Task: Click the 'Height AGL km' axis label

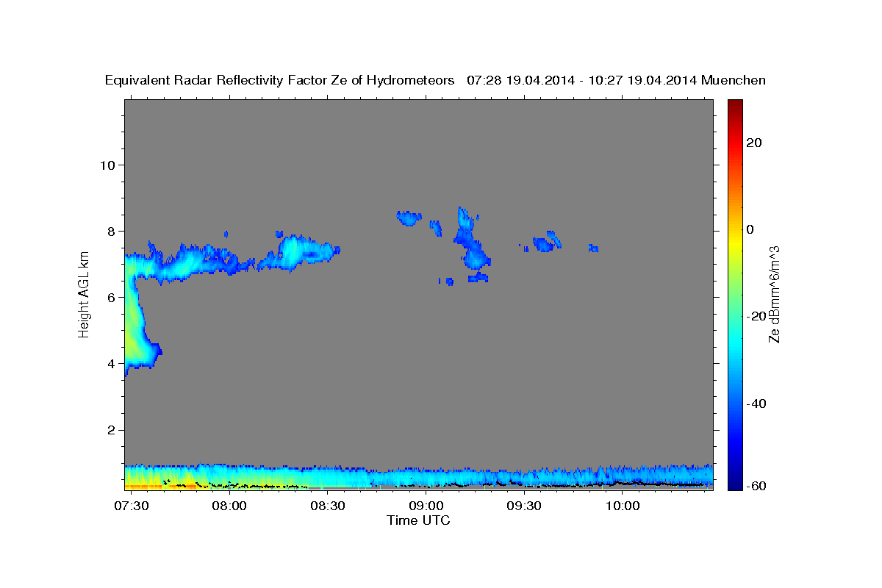Action: pyautogui.click(x=84, y=294)
